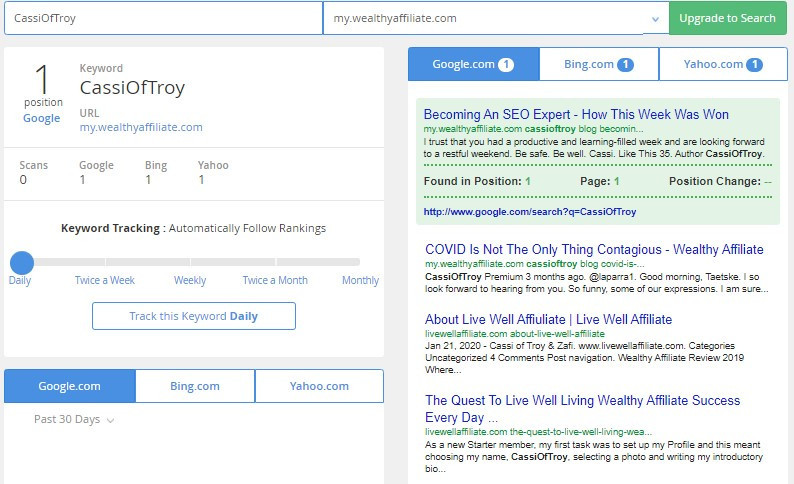The width and height of the screenshot is (794, 484).
Task: Set tracking frequency to Weekly
Action: (x=190, y=280)
